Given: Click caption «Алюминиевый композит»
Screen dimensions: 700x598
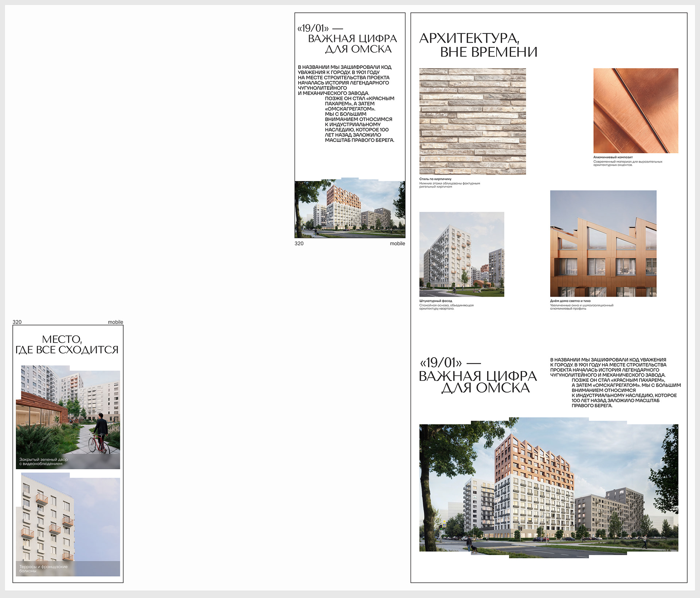Looking at the screenshot, I should (x=613, y=157).
